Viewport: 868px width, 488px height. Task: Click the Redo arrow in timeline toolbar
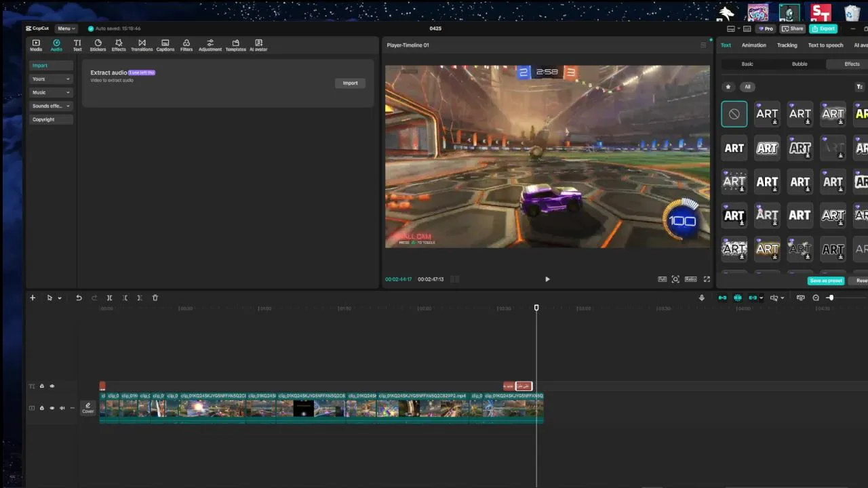pyautogui.click(x=94, y=298)
